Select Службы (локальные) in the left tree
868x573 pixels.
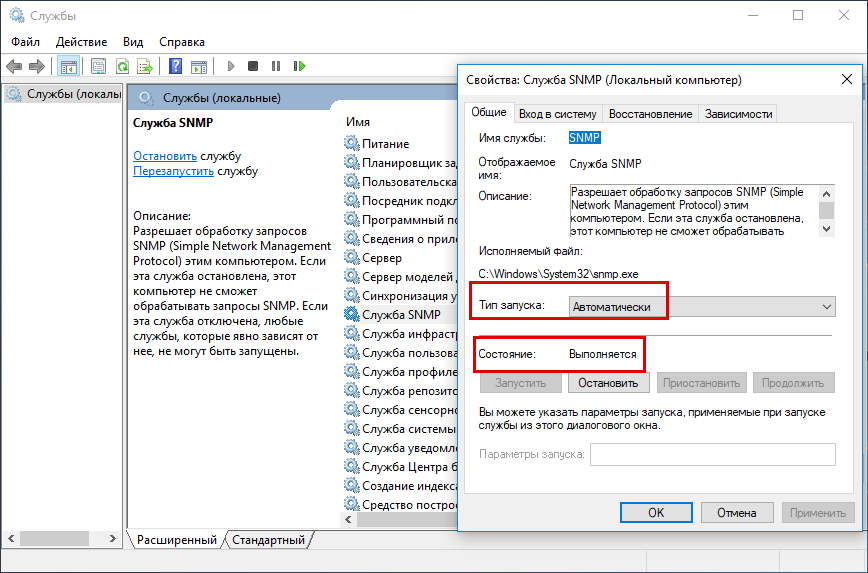(63, 94)
